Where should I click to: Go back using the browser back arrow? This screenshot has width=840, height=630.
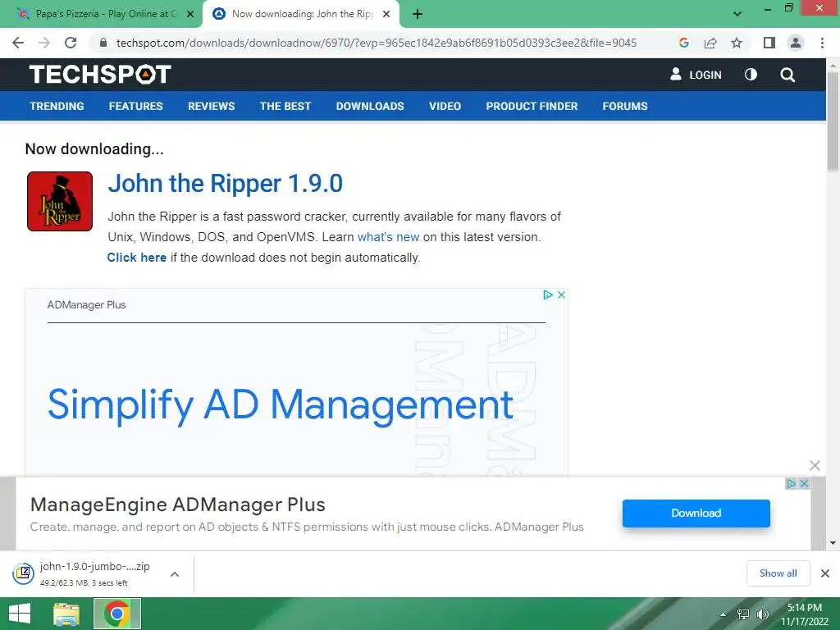[18, 43]
